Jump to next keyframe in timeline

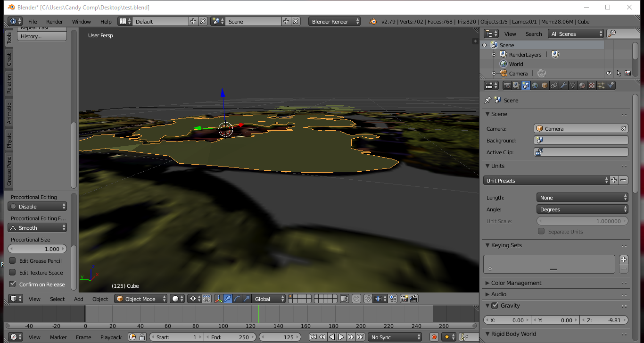tap(351, 337)
